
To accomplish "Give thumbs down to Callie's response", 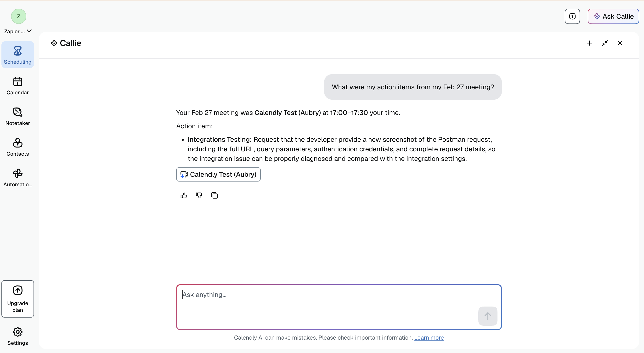I will point(199,195).
